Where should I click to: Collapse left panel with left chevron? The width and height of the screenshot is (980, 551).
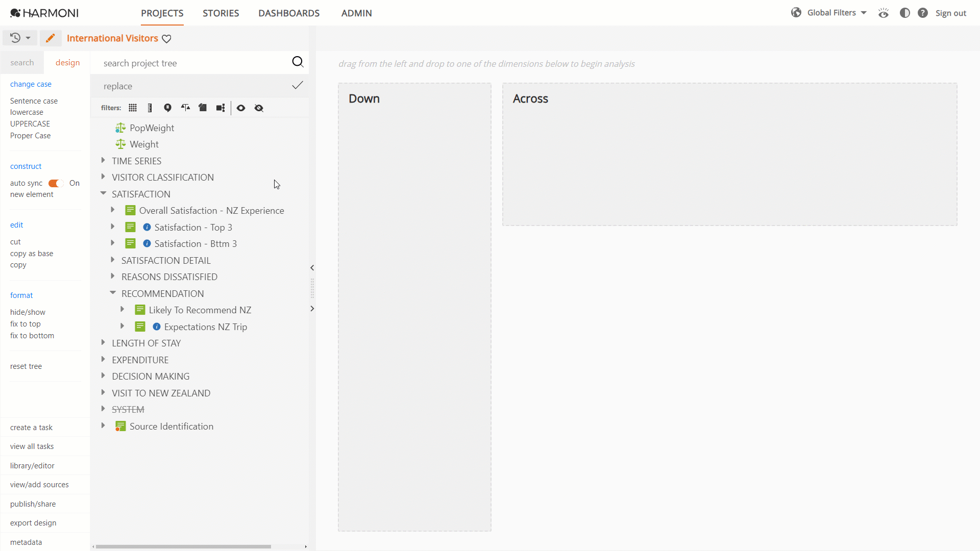coord(312,268)
